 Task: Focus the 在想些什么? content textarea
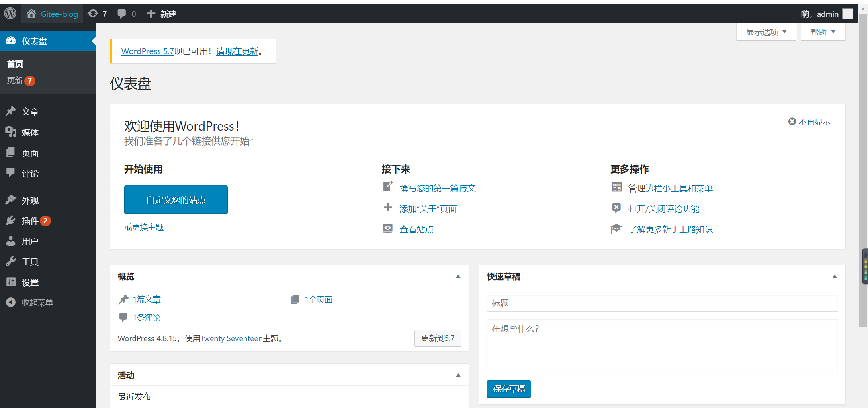pyautogui.click(x=662, y=346)
